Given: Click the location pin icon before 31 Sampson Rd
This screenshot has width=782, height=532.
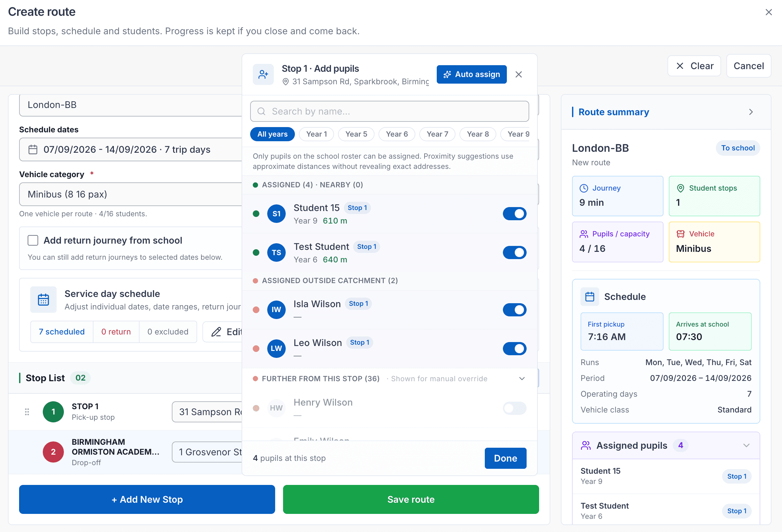Looking at the screenshot, I should pyautogui.click(x=285, y=82).
